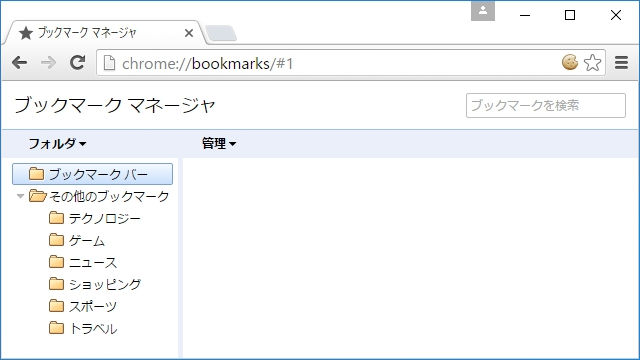Viewport: 640px width, 360px height.
Task: Open the user profile avatar button
Action: point(483,11)
